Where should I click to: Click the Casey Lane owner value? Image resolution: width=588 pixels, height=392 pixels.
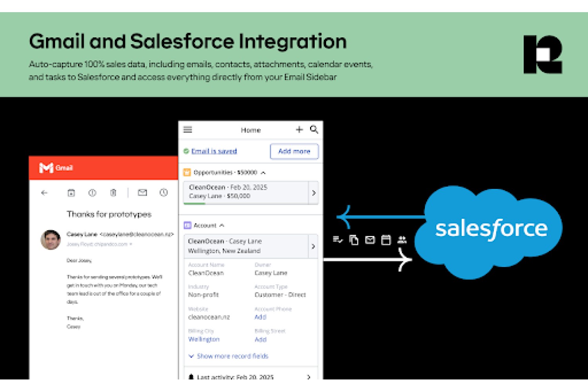tap(271, 273)
